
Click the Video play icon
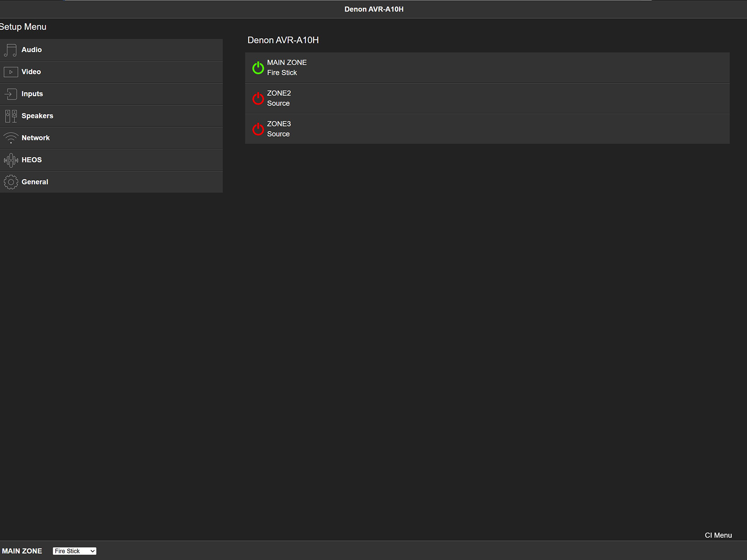[x=11, y=72]
